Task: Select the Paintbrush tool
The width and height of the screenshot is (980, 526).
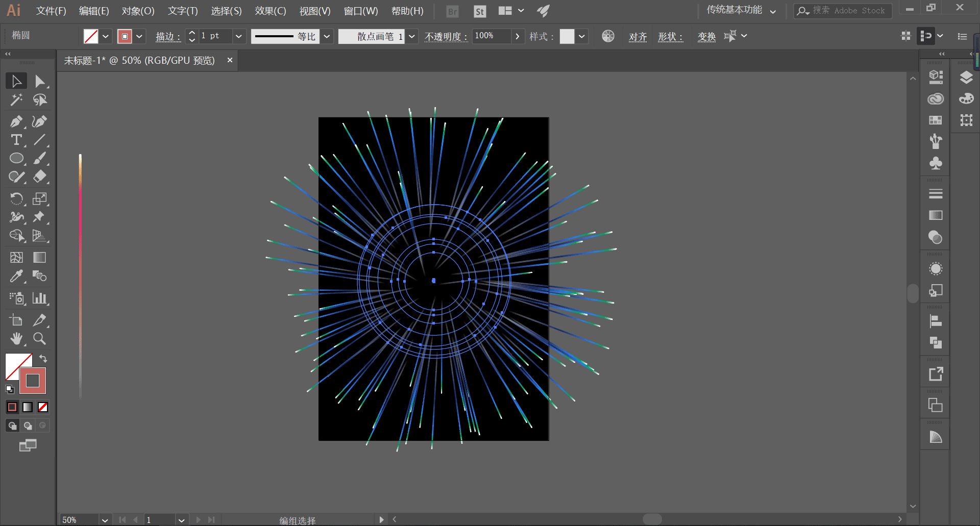Action: 39,158
